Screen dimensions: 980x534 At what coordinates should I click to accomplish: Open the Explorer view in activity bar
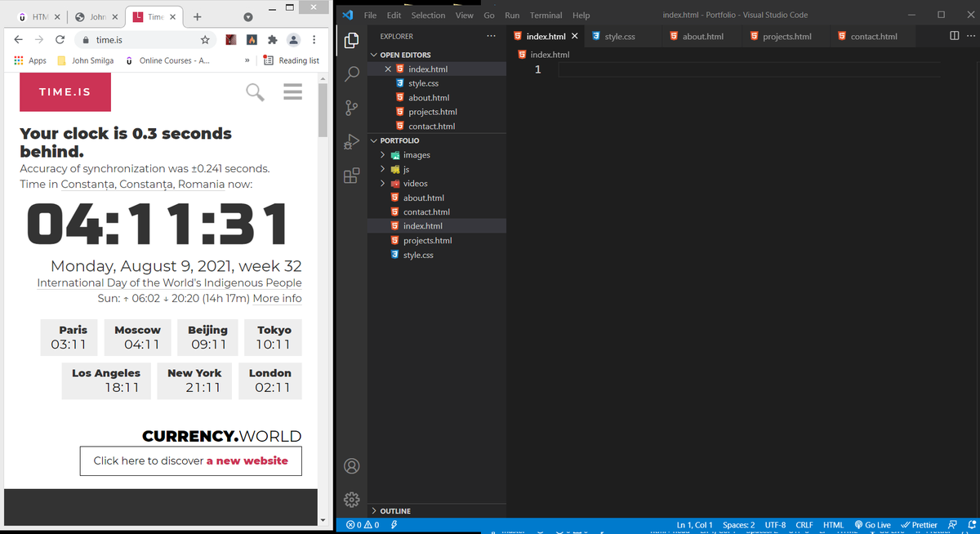(x=352, y=40)
